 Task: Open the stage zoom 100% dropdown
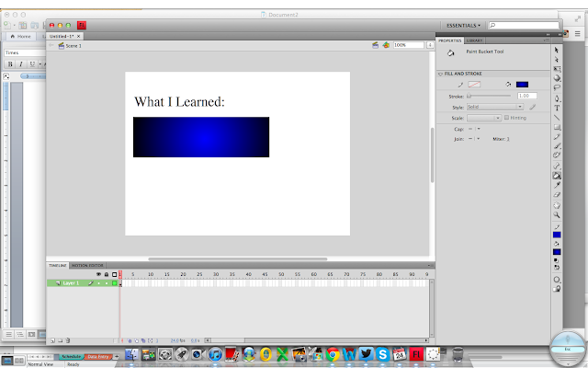coord(430,45)
